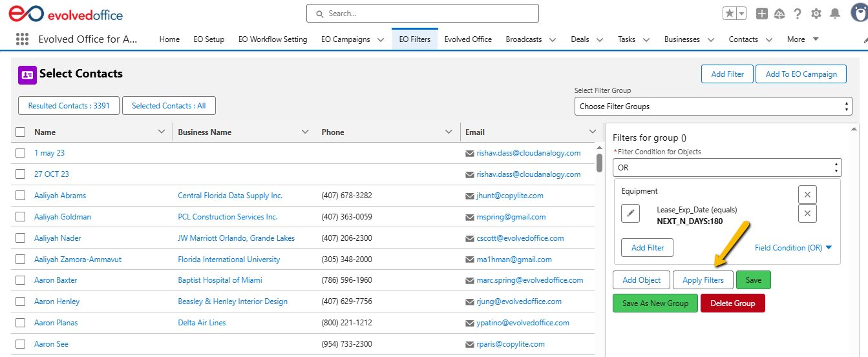
Task: Click the pencil icon to edit navigation bar
Action: [x=865, y=40]
